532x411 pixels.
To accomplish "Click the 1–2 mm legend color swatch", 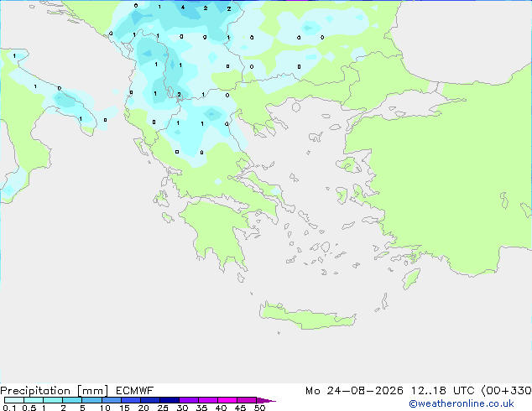I will [x=53, y=400].
